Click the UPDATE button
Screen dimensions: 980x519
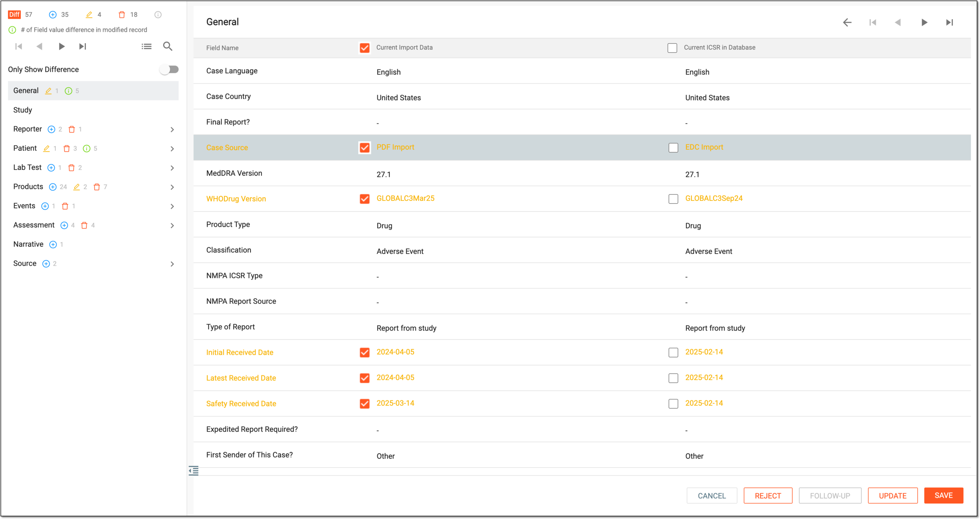click(892, 495)
